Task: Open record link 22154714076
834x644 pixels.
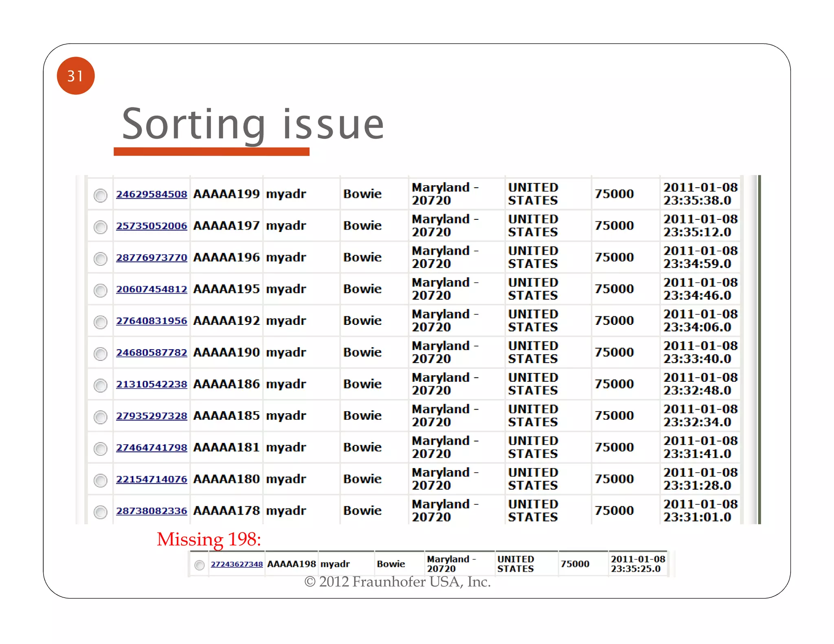Action: click(151, 479)
